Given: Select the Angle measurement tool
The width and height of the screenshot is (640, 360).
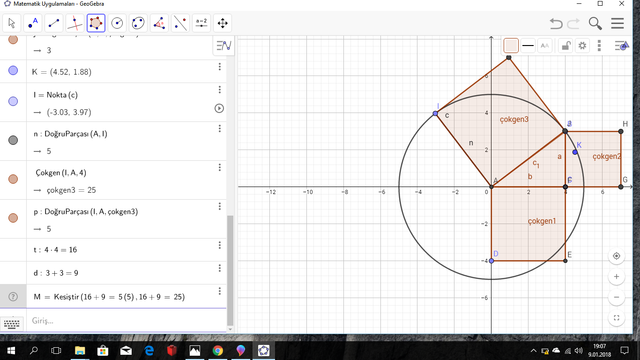Looking at the screenshot, I should pos(159,23).
